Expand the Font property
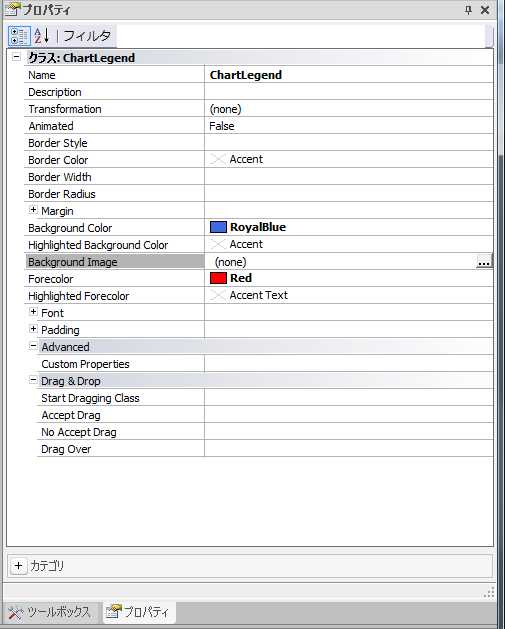This screenshot has width=505, height=629. [x=33, y=312]
